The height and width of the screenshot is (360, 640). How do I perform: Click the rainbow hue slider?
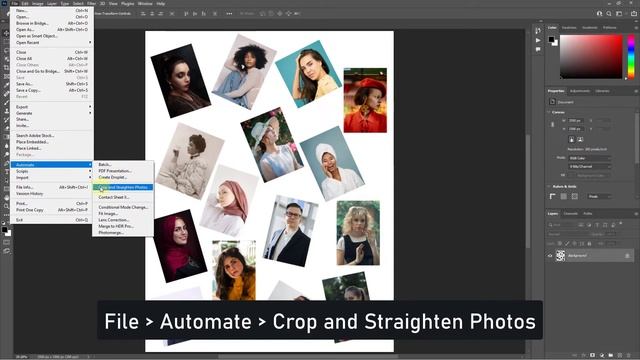[x=631, y=57]
